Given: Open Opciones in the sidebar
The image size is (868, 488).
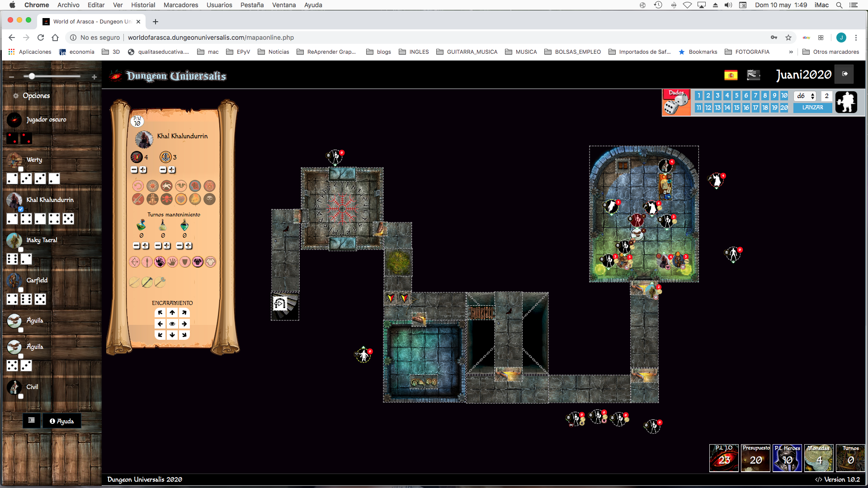Looking at the screenshot, I should pyautogui.click(x=36, y=96).
